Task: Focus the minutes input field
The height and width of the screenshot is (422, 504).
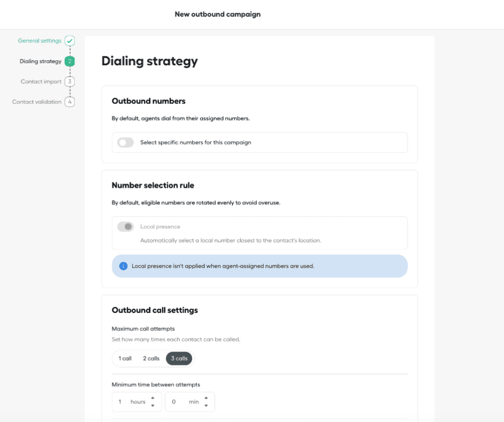Action: (190, 402)
